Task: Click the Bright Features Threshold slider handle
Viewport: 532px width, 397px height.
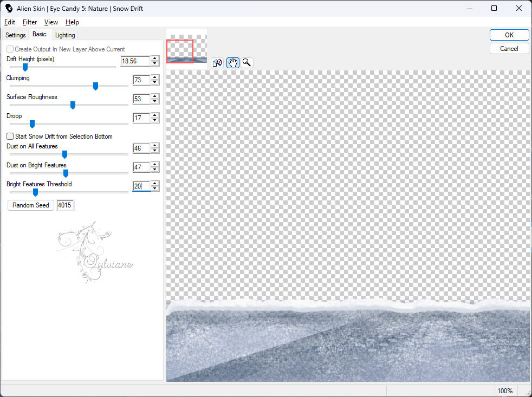Action: click(35, 193)
